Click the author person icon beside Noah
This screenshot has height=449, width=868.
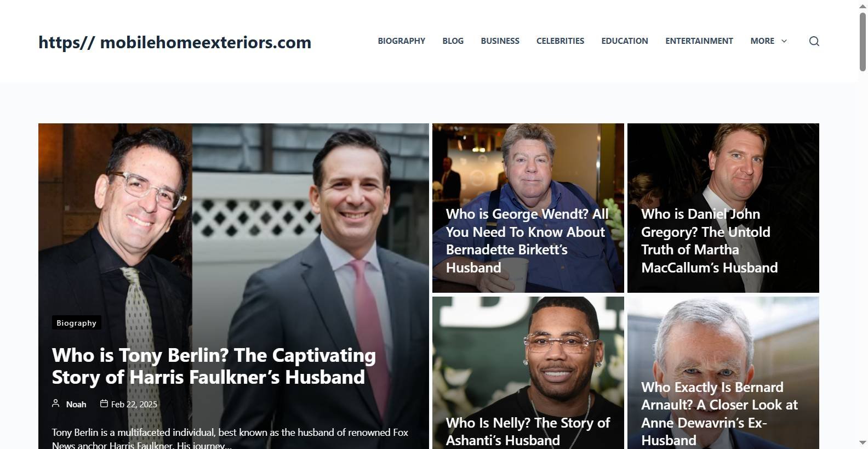coord(55,403)
